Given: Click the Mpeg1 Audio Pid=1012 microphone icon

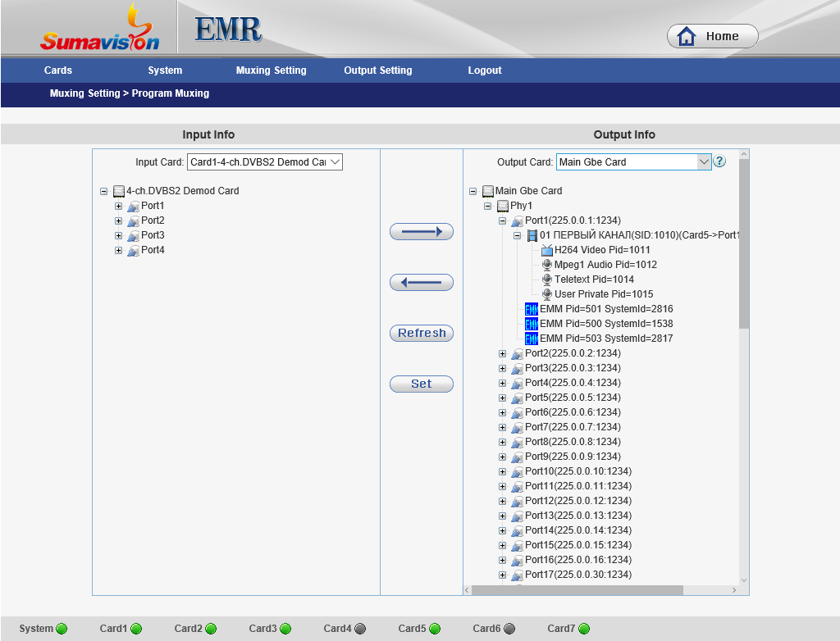Looking at the screenshot, I should 547,265.
